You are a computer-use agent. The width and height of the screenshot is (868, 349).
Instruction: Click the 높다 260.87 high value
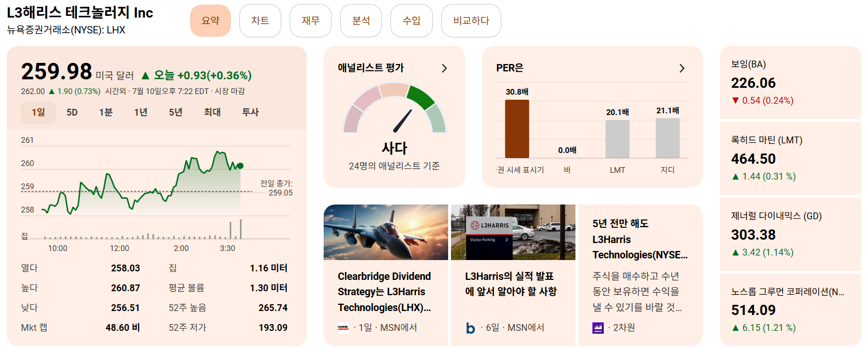pos(126,288)
